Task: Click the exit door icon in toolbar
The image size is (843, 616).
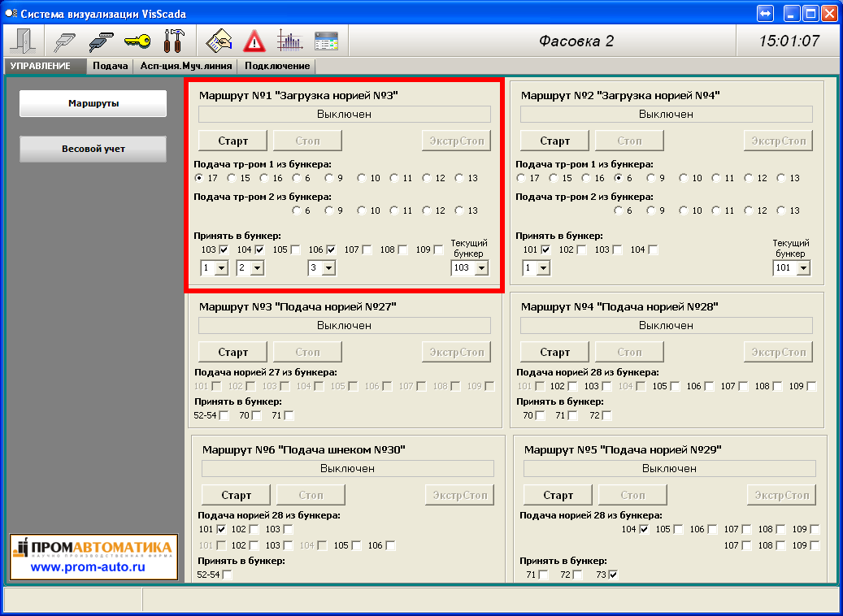Action: (x=22, y=41)
